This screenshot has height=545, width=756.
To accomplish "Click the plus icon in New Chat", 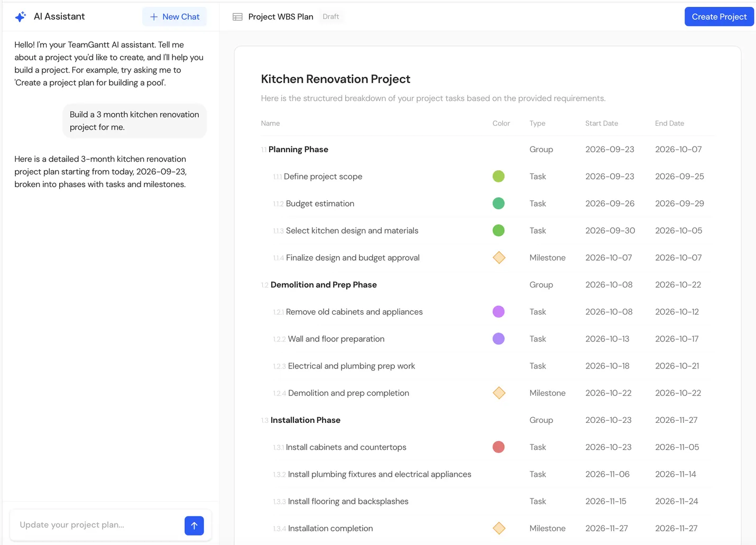I will [154, 17].
